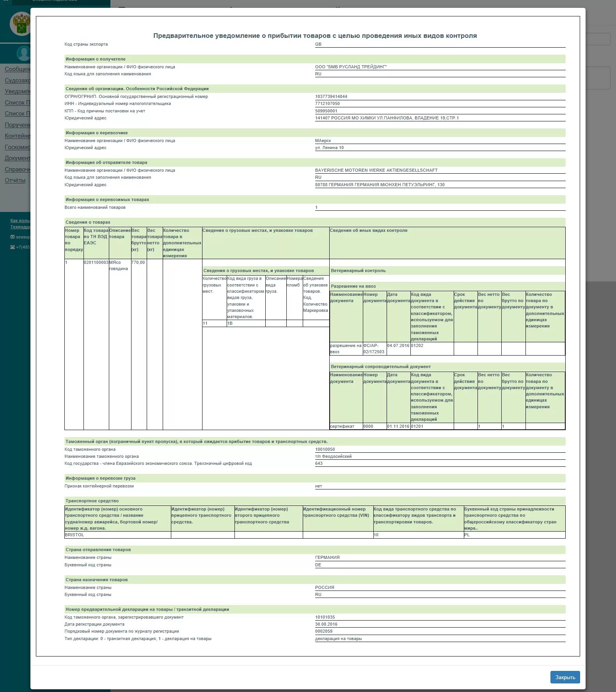Open the Сообщения sidebar link

tap(17, 69)
